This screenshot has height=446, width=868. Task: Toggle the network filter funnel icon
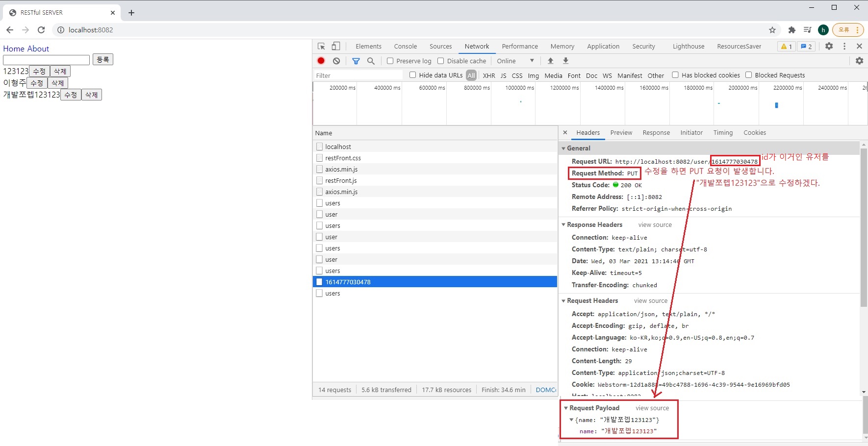pos(356,61)
